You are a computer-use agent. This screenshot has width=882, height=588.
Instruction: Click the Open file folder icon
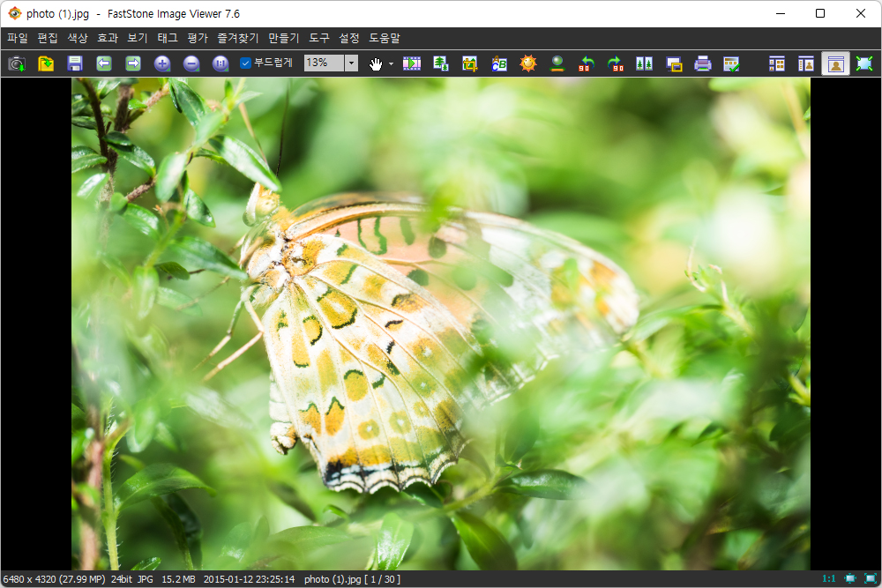46,63
